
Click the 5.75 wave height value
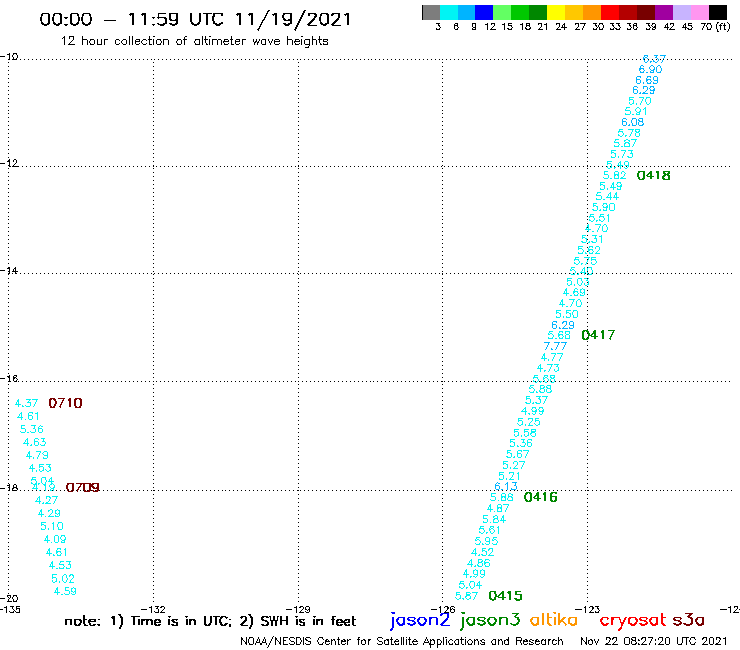[x=585, y=261]
